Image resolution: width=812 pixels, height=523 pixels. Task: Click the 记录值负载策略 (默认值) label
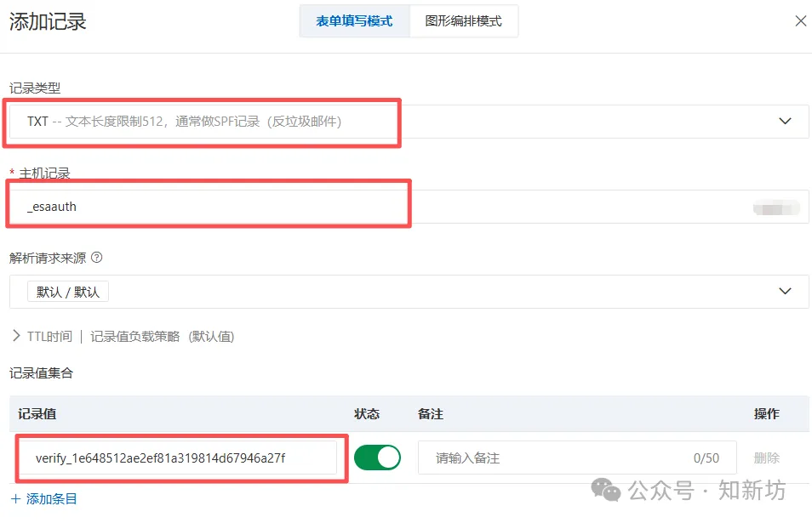pyautogui.click(x=162, y=336)
